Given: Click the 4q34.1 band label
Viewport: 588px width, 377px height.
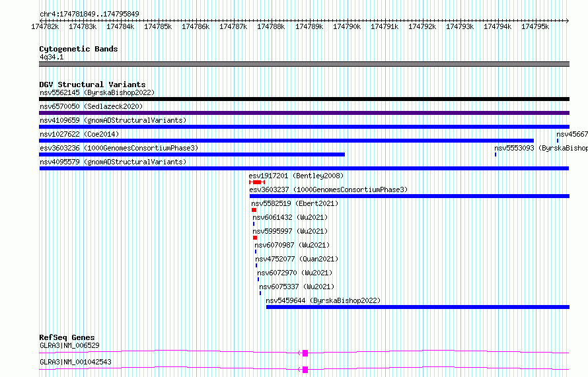Looking at the screenshot, I should (x=52, y=57).
